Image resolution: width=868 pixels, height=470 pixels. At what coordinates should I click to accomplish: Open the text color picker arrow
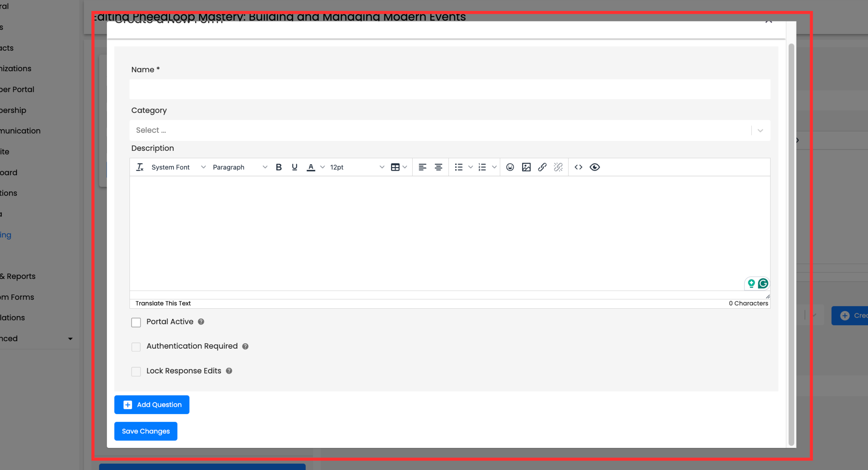pos(322,167)
